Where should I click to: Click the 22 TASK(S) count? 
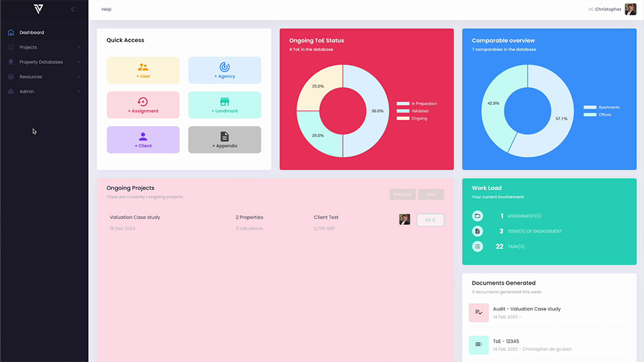pos(509,247)
